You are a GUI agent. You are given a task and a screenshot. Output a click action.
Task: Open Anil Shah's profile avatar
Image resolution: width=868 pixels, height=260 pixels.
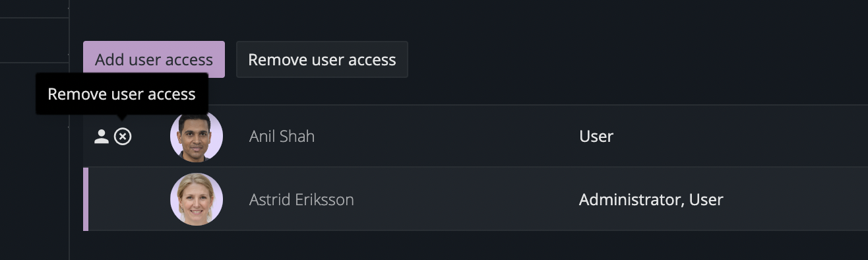197,136
